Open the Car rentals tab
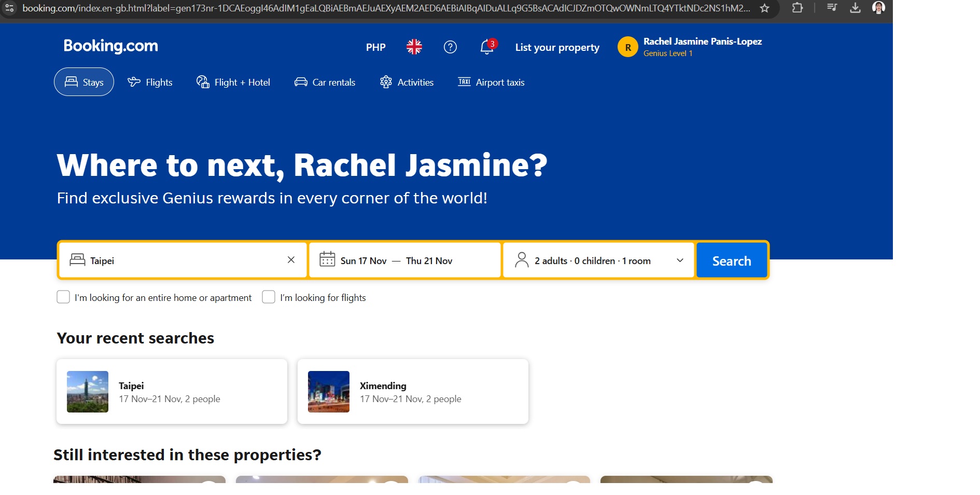Screen dimensions: 980x495 tap(325, 82)
